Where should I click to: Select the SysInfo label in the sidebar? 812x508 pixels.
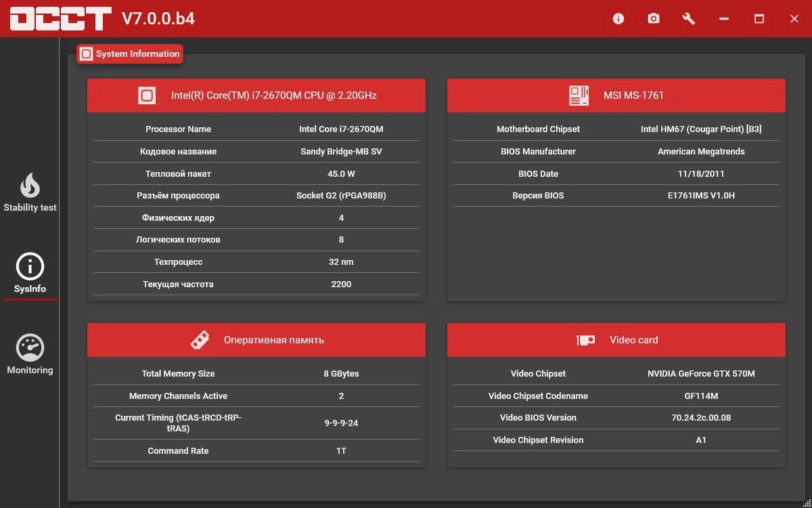(30, 289)
